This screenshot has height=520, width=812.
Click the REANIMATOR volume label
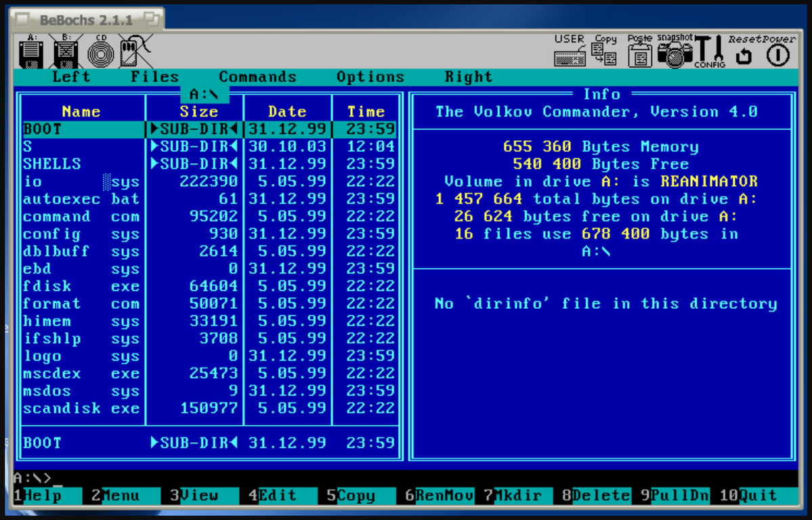pos(709,181)
